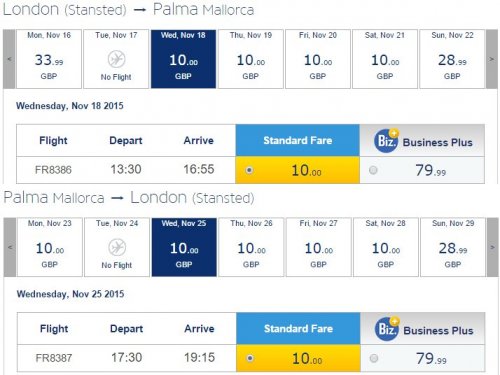Choose outbound date Mon, Nov 16
This screenshot has height=375, width=500.
[49, 59]
